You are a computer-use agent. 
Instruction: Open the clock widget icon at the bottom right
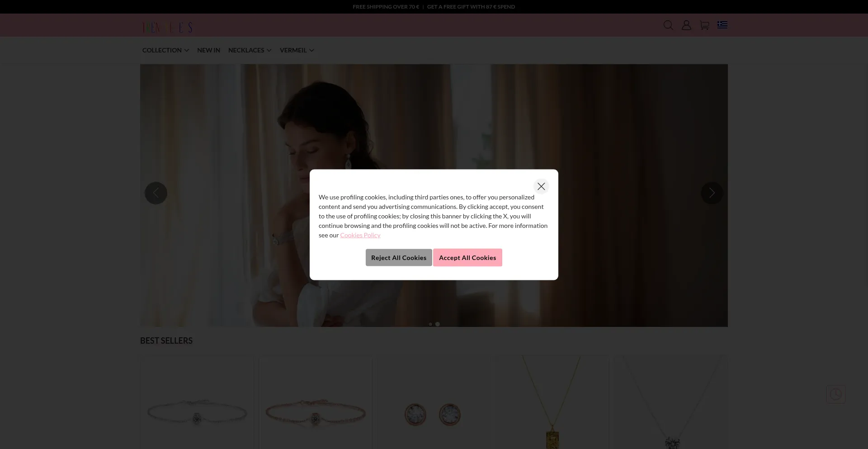point(836,394)
